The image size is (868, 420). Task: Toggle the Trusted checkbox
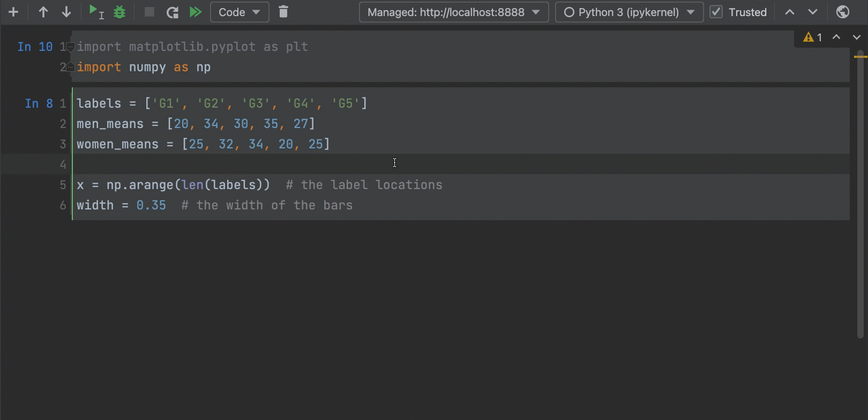click(x=716, y=12)
